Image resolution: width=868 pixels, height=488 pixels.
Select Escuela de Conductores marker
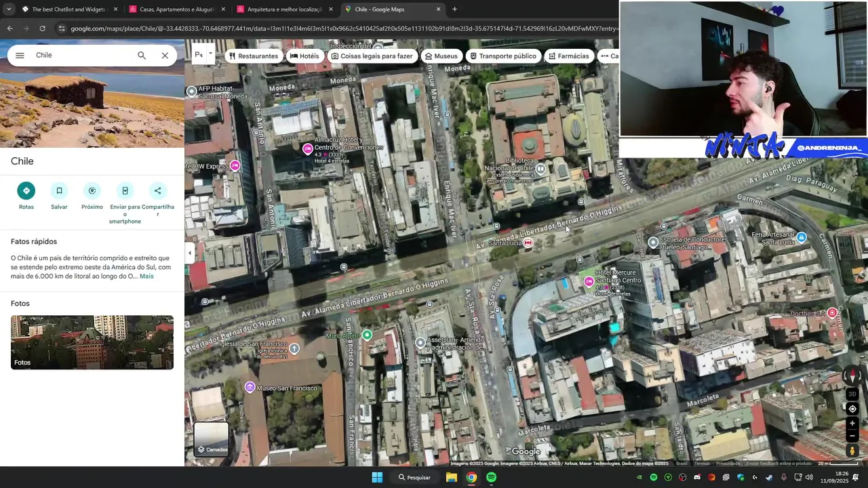pos(653,242)
